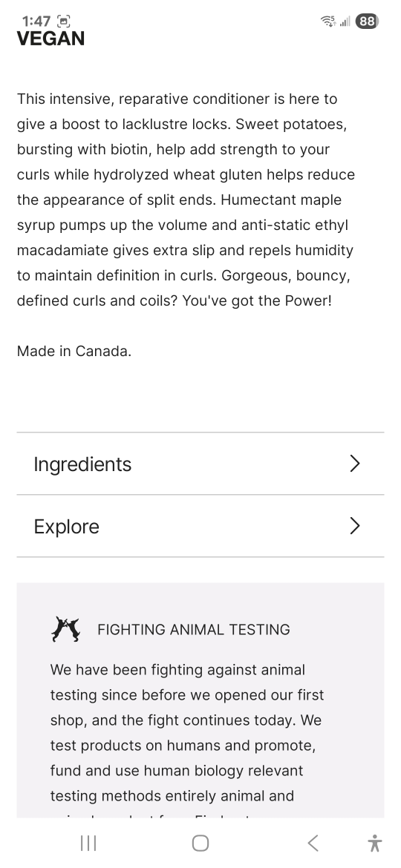
Task: Tap the Android back navigation arrow
Action: pyautogui.click(x=313, y=843)
